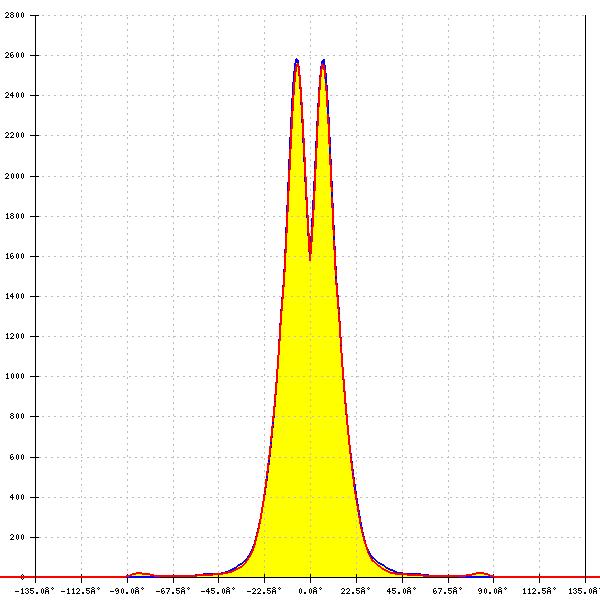
Task: Click the 0.0Â° x-axis label
Action: pos(310,591)
